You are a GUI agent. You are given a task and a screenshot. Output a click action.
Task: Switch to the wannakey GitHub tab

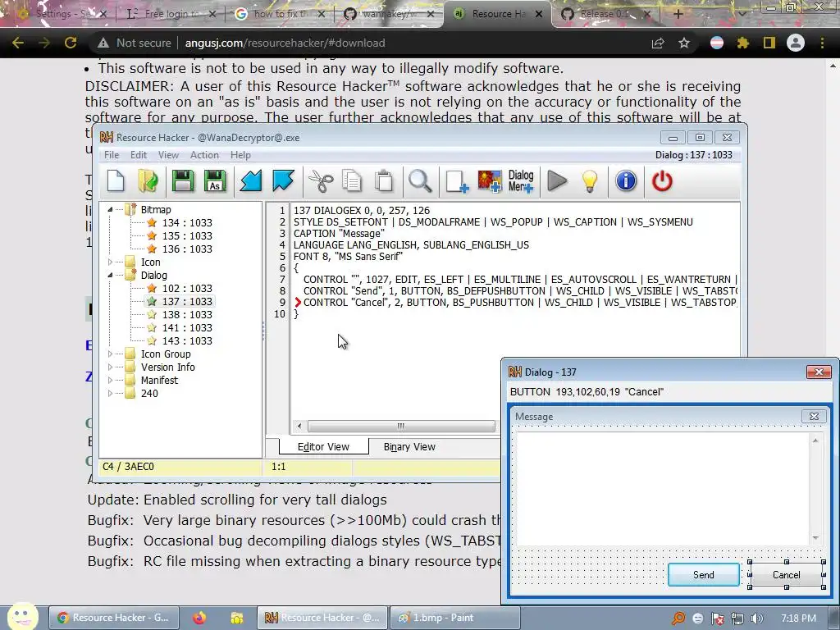[390, 14]
